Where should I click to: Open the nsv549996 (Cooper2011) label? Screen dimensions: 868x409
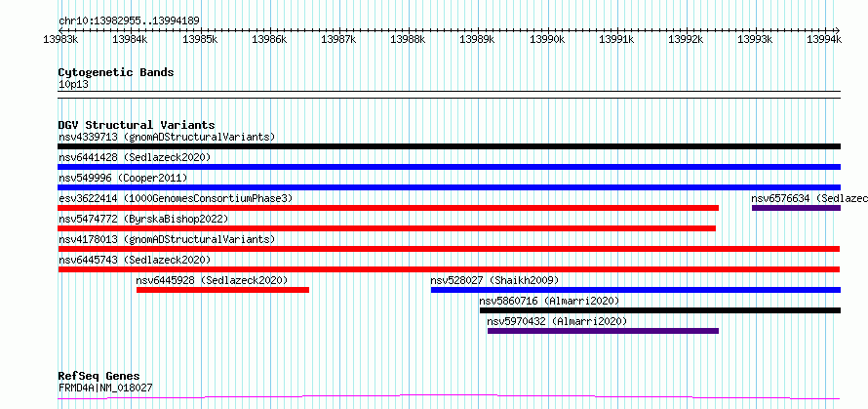coord(123,178)
